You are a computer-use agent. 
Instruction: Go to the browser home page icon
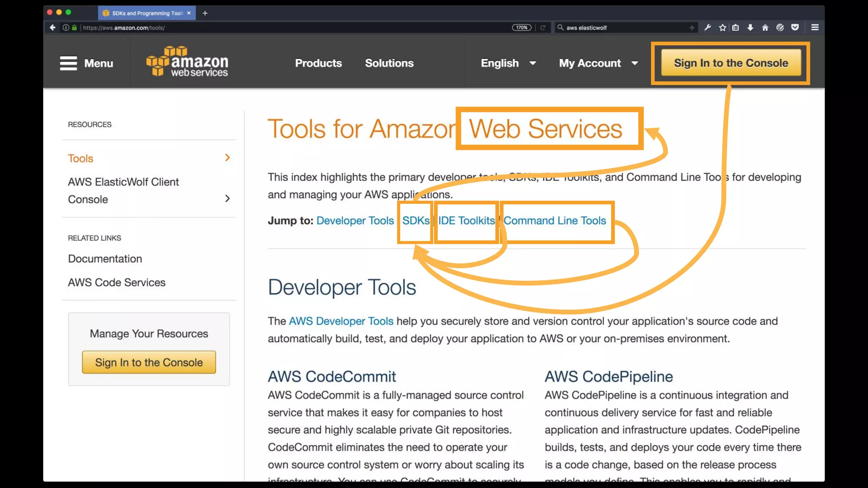765,28
